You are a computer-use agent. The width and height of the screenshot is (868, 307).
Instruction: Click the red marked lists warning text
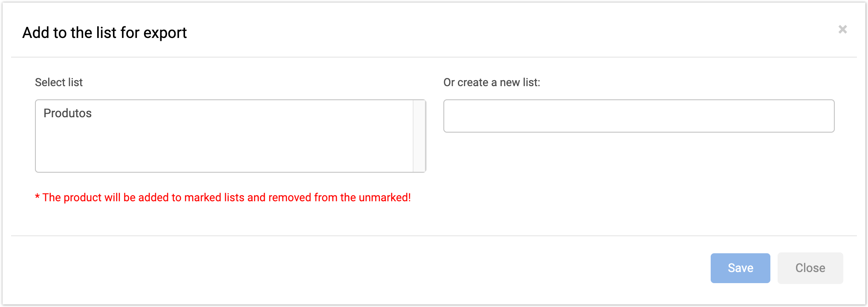(226, 197)
